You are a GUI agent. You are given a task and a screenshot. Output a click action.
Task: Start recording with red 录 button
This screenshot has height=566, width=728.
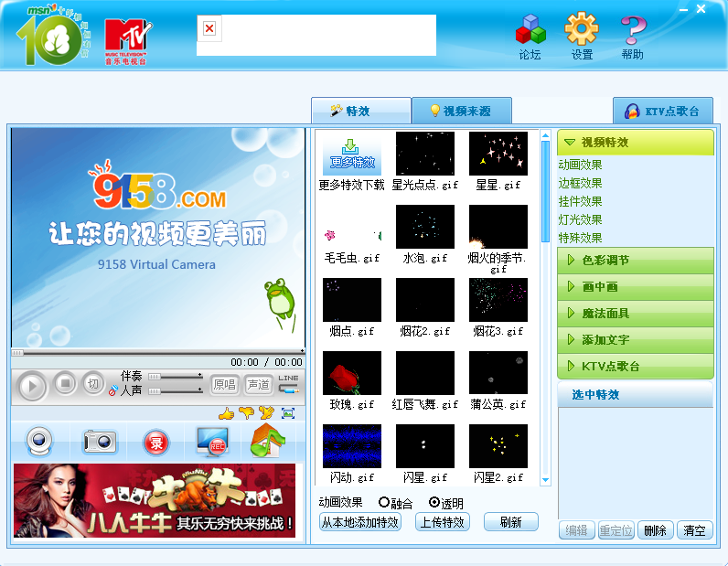click(x=156, y=443)
